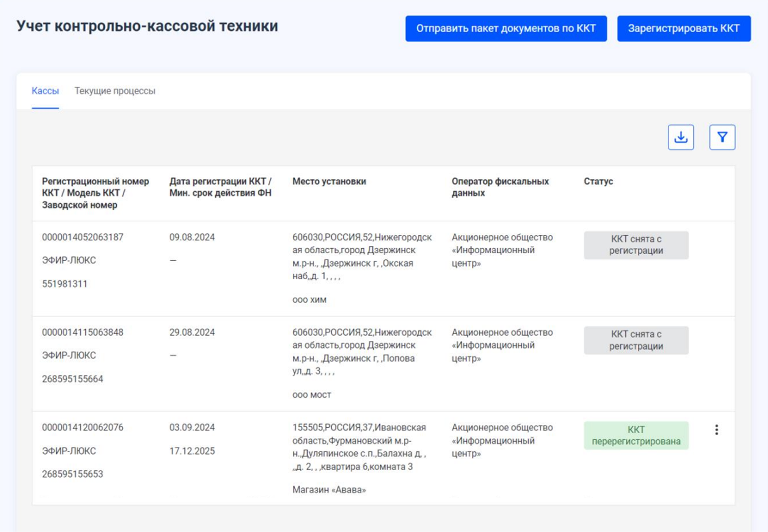Viewport: 768px width, 532px height.
Task: Click the Место установки column header
Action: [329, 181]
